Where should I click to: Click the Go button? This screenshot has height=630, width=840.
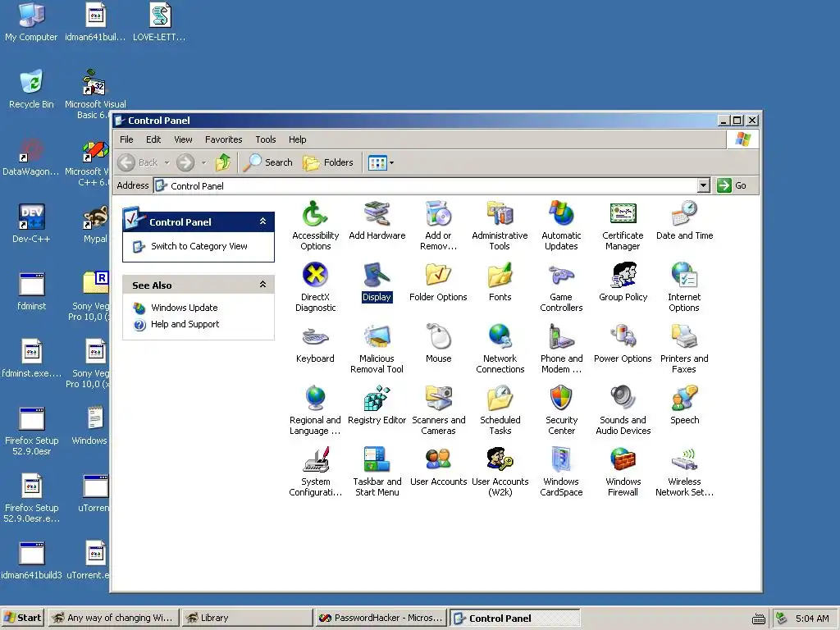tap(733, 185)
